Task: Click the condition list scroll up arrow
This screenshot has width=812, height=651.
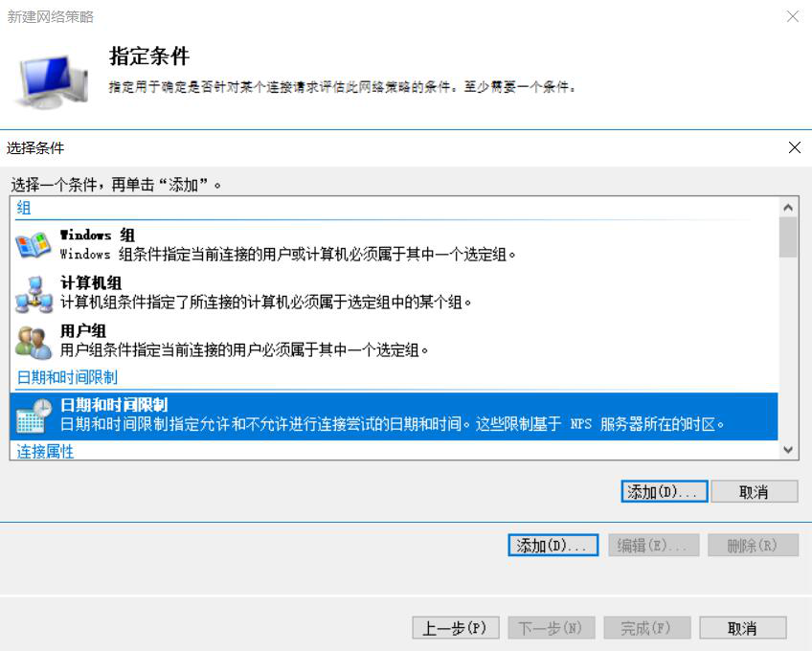Action: click(788, 208)
